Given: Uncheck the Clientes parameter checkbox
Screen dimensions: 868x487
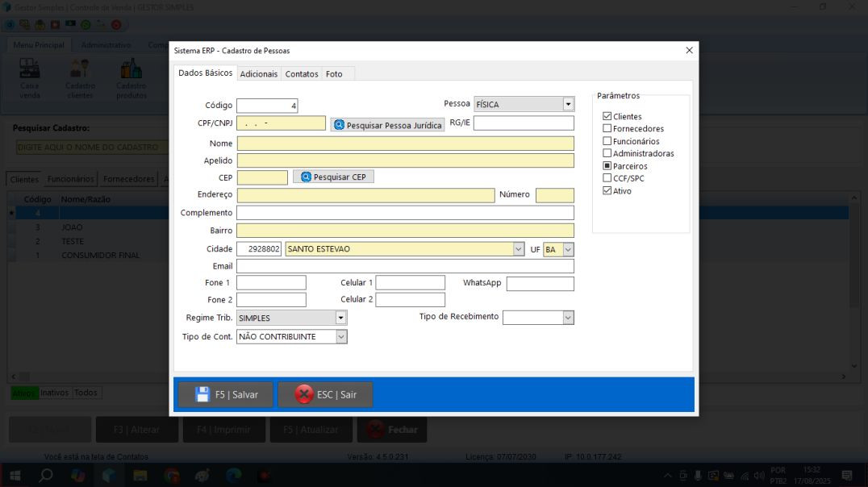Looking at the screenshot, I should 607,117.
